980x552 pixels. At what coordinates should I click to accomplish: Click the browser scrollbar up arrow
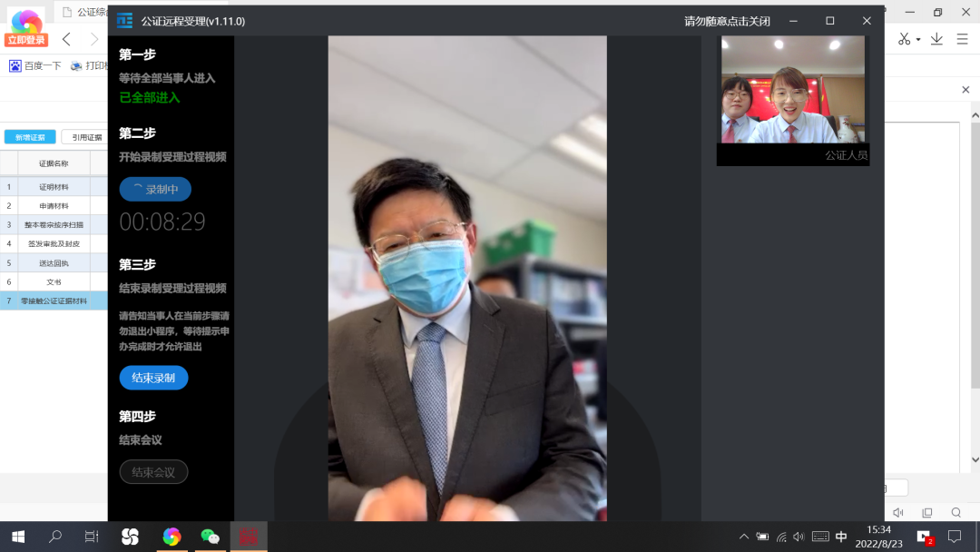tap(975, 115)
